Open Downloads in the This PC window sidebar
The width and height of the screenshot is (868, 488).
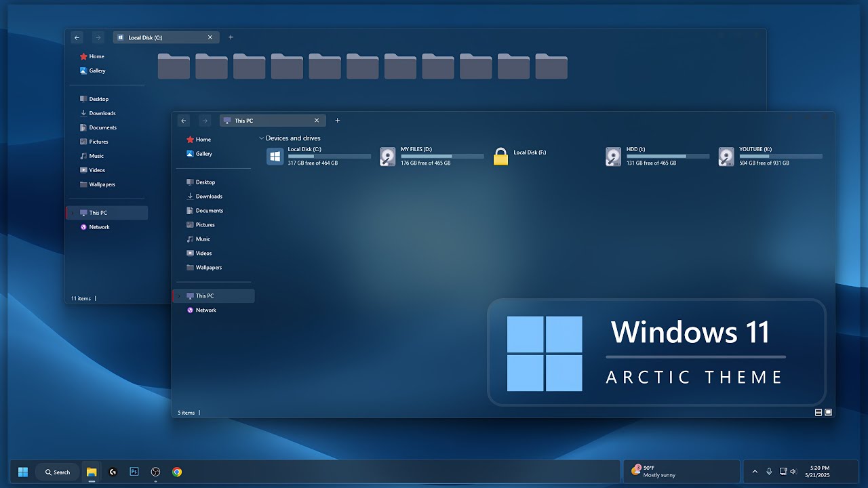click(204, 197)
